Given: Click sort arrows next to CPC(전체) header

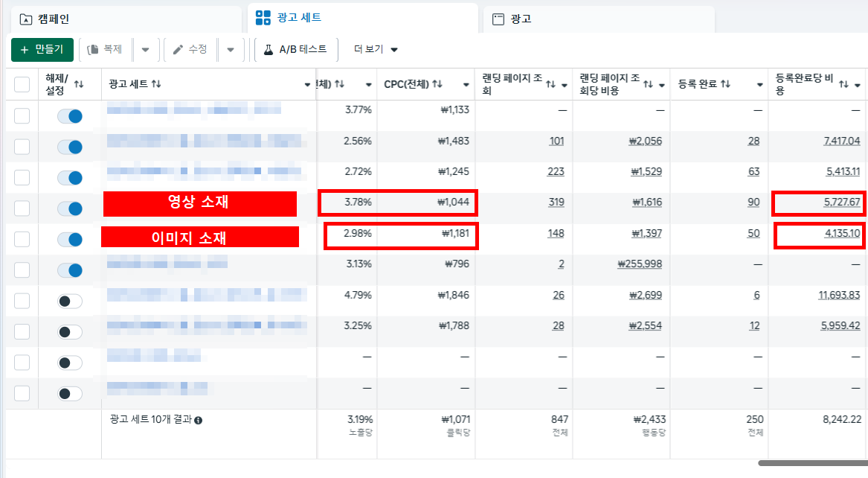Looking at the screenshot, I should [x=437, y=84].
